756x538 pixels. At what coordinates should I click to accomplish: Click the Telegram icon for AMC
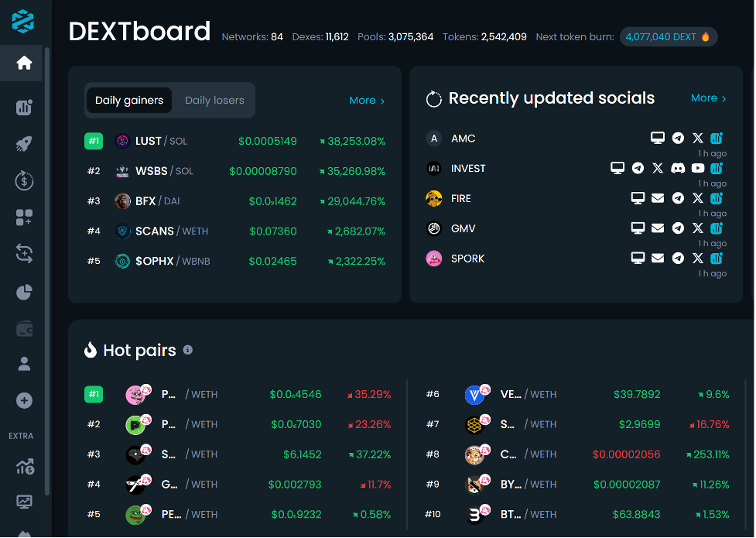click(x=678, y=138)
